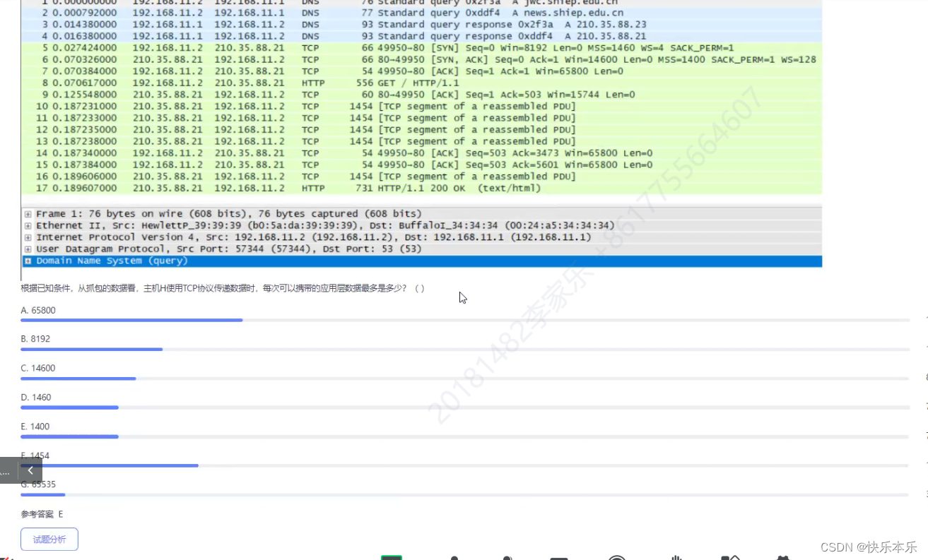Choose answer option E. 1400
This screenshot has height=560, width=928.
click(35, 427)
